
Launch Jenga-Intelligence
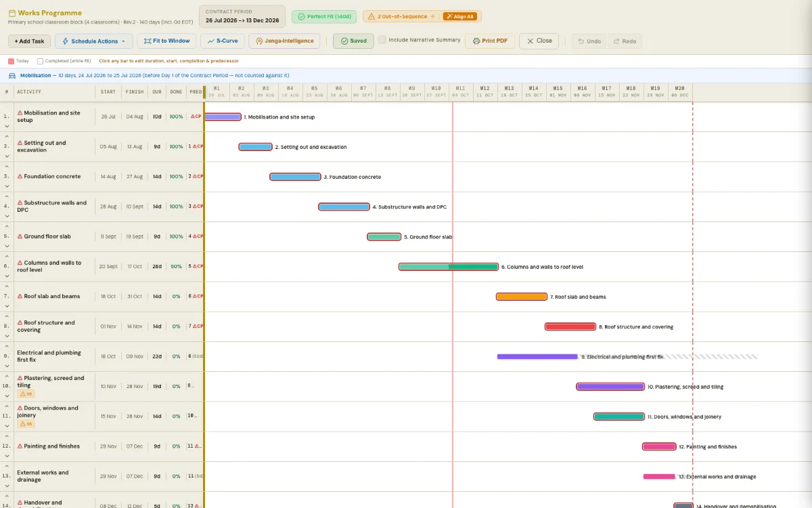(285, 41)
